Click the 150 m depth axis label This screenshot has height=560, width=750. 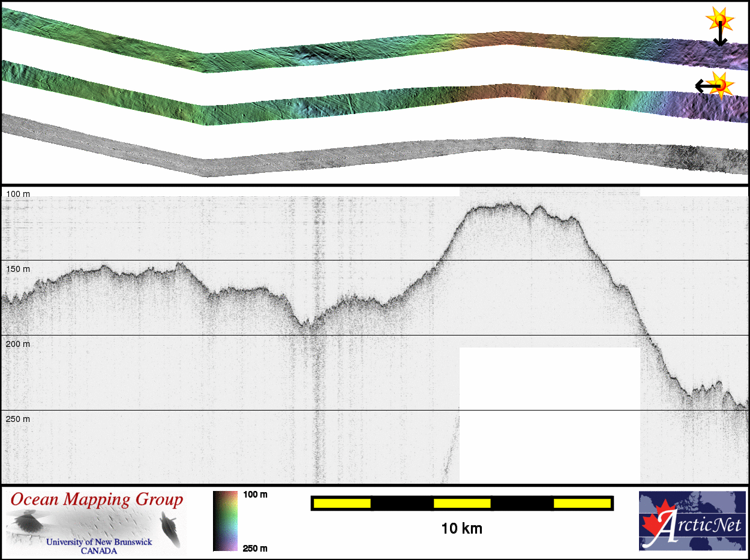(18, 269)
